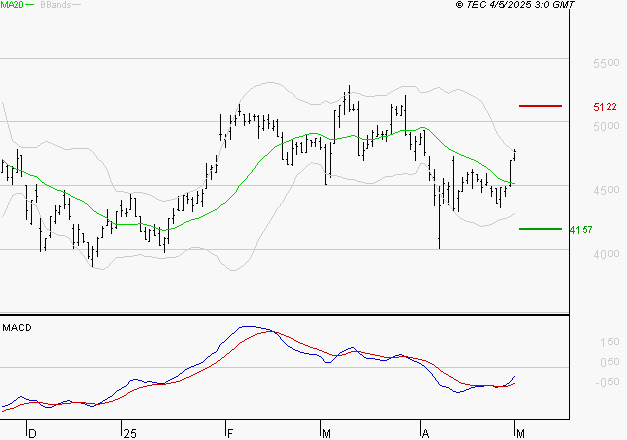Click the F month marker on time axis

point(230,434)
